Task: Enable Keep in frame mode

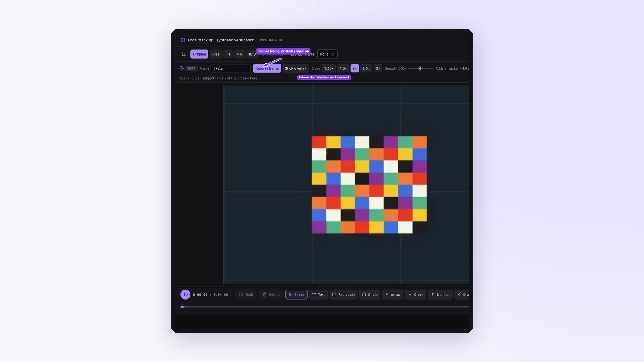Action: pyautogui.click(x=267, y=68)
